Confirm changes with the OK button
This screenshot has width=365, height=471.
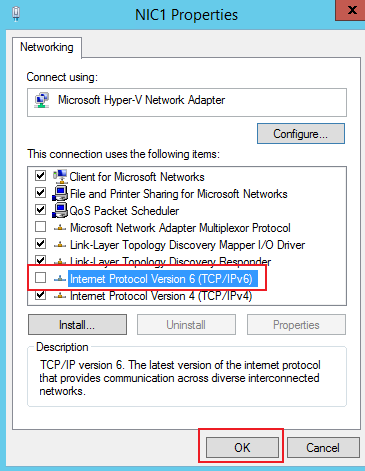tap(242, 448)
